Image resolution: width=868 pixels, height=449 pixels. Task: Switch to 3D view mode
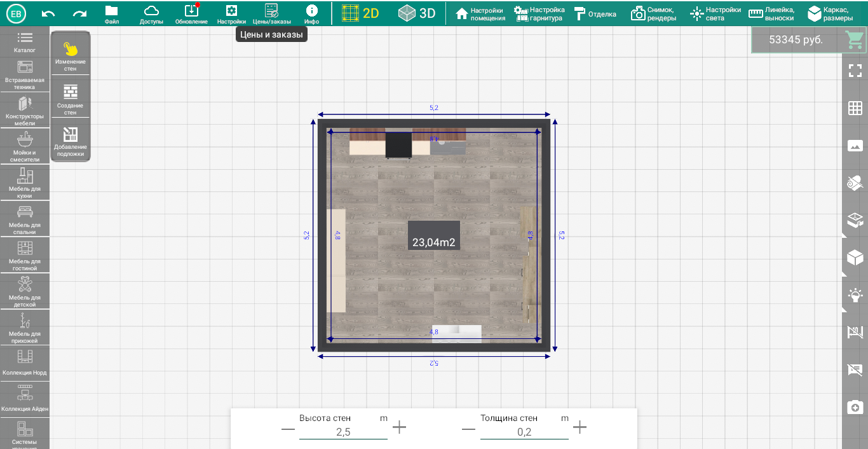(417, 13)
